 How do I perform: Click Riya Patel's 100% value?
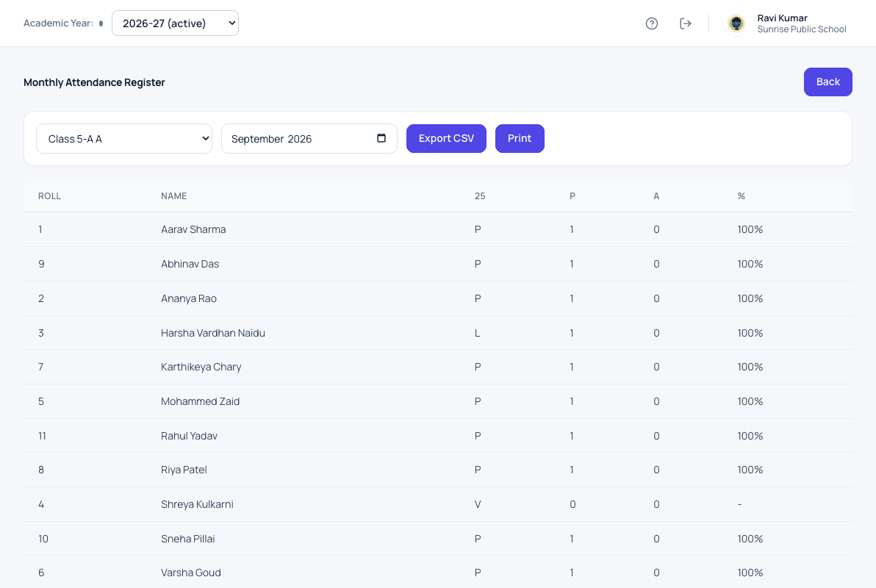[x=750, y=470]
